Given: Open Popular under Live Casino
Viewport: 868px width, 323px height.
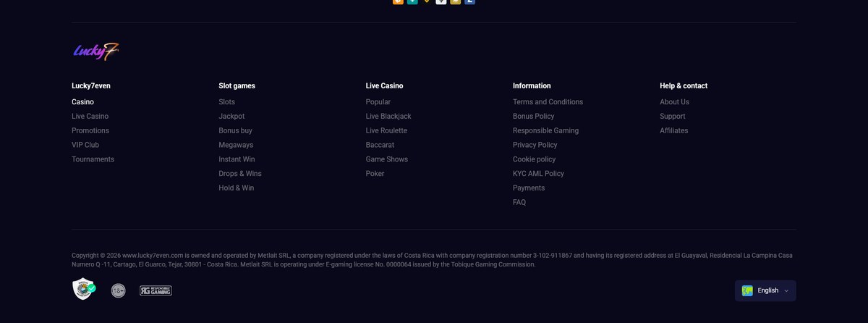Looking at the screenshot, I should pyautogui.click(x=378, y=102).
